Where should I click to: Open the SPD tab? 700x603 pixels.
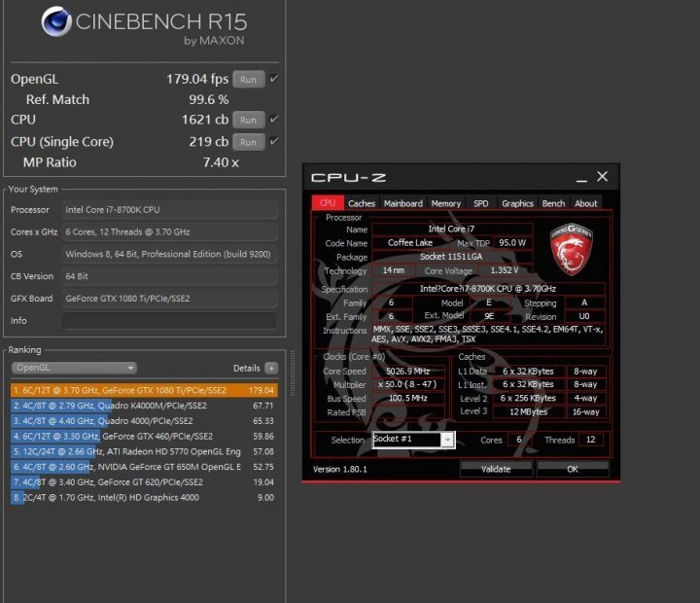pos(481,203)
